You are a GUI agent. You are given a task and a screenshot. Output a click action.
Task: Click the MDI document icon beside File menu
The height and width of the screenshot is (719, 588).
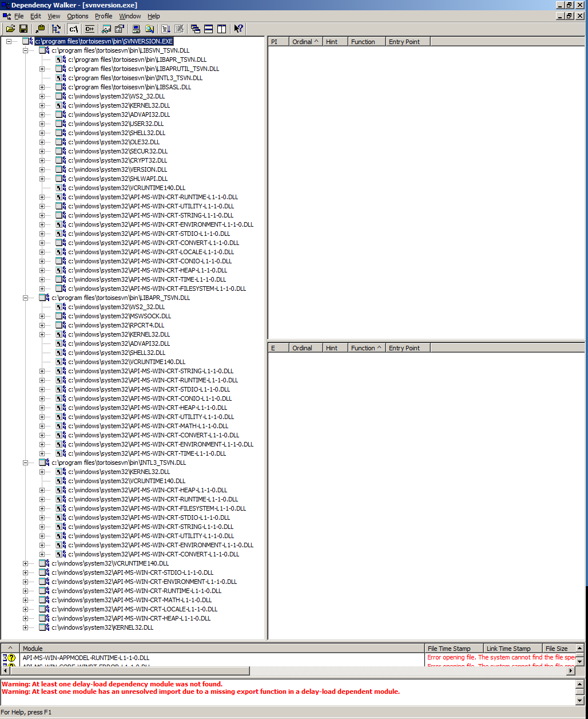[6, 16]
